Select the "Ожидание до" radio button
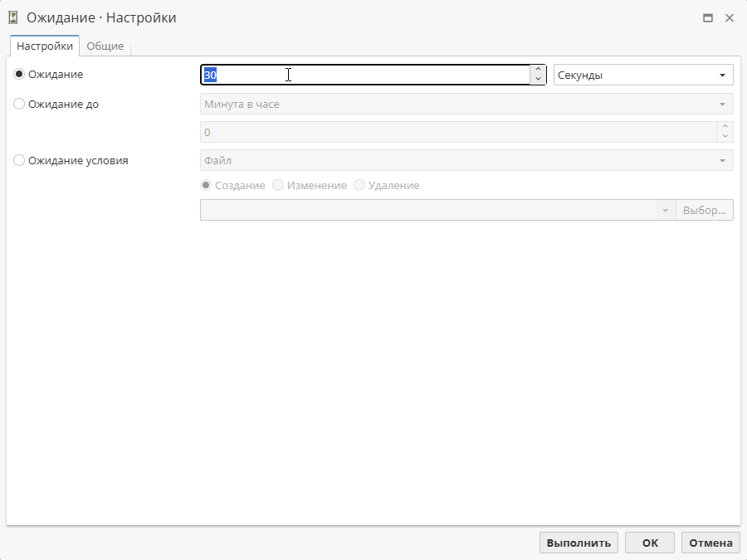The height and width of the screenshot is (560, 747). point(18,104)
